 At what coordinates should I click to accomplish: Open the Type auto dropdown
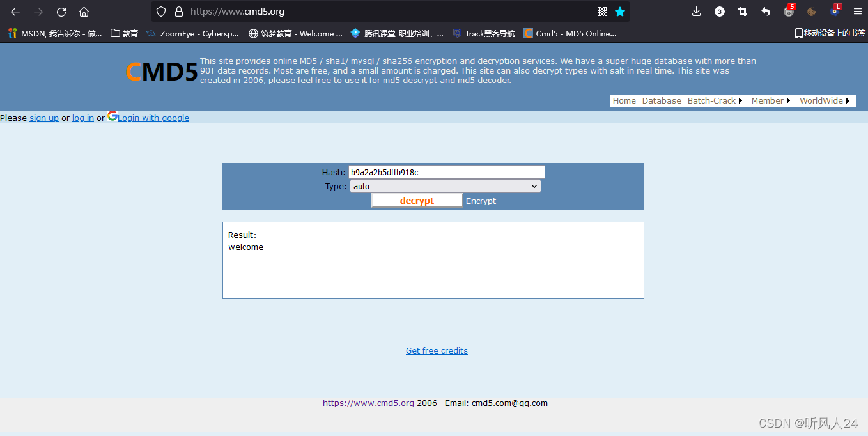pos(446,186)
